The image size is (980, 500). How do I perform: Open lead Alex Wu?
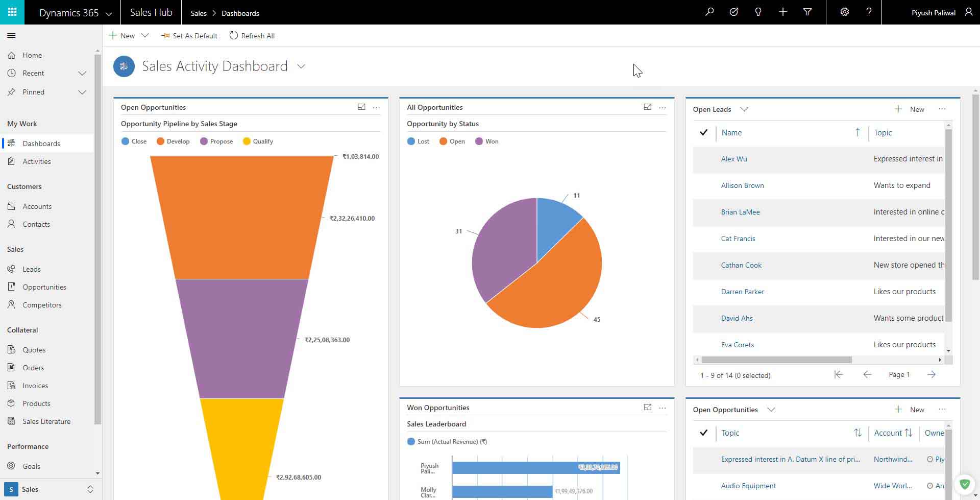tap(733, 159)
